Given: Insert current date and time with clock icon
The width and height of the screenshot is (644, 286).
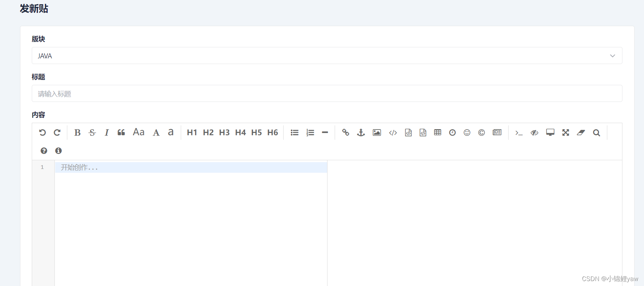Looking at the screenshot, I should [x=452, y=133].
